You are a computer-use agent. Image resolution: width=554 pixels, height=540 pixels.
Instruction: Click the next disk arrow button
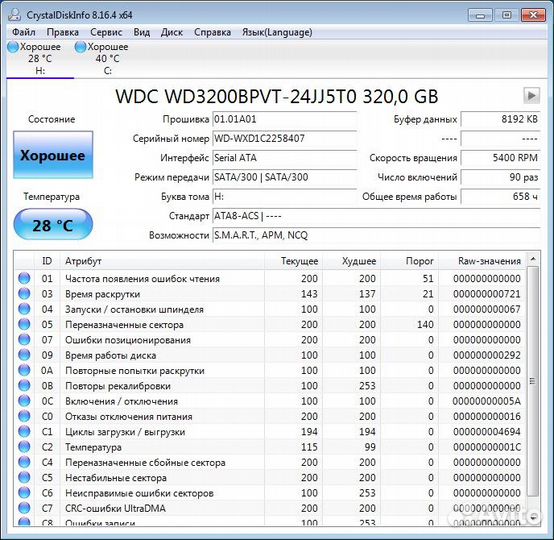(x=531, y=95)
